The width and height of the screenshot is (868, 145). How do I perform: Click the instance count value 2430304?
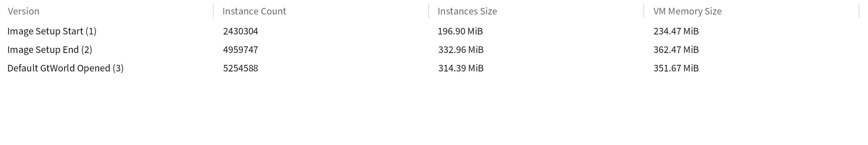[241, 31]
